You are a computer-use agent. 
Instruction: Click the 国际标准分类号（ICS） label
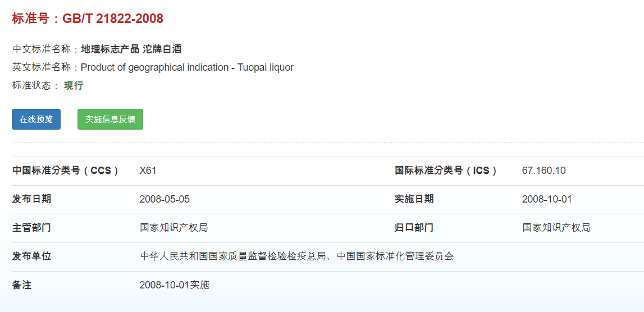[x=446, y=171]
